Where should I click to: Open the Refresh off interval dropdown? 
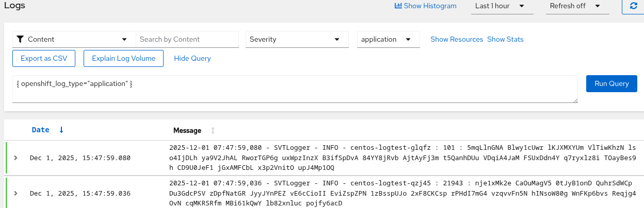(x=575, y=6)
